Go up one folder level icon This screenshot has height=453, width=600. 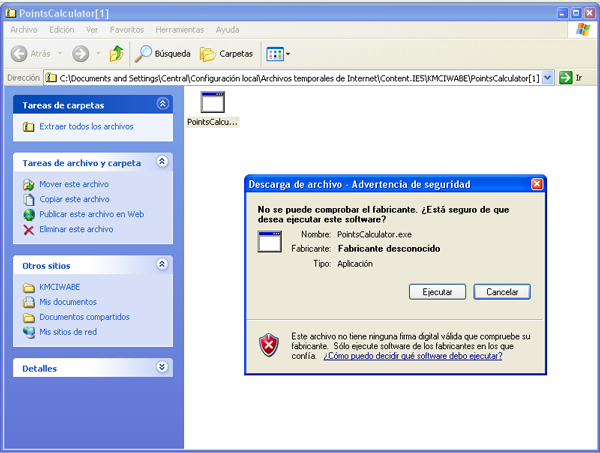pos(116,54)
